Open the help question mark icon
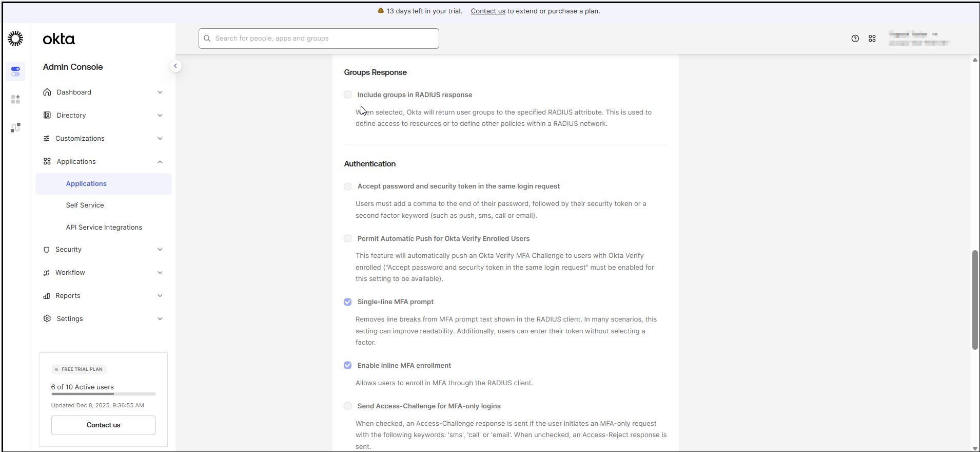This screenshot has width=980, height=452. pyautogui.click(x=855, y=39)
